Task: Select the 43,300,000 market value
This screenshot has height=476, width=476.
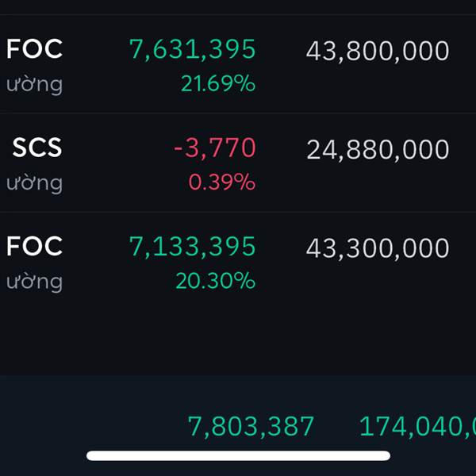Action: coord(378,248)
